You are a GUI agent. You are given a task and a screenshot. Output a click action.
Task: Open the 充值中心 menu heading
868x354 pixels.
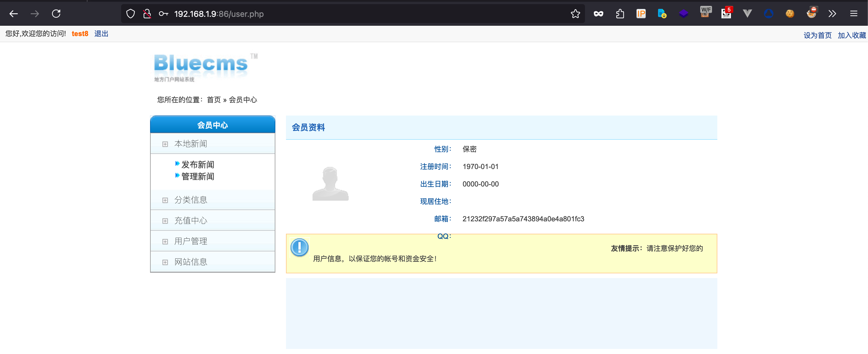[x=191, y=221]
